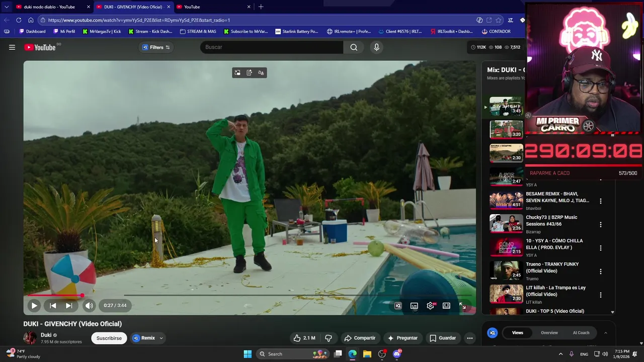644x362 pixels.
Task: Enter fullscreen mode
Action: (462, 306)
